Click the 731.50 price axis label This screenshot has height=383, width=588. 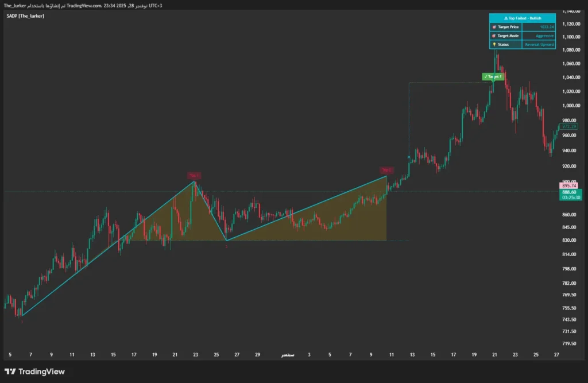pos(569,331)
